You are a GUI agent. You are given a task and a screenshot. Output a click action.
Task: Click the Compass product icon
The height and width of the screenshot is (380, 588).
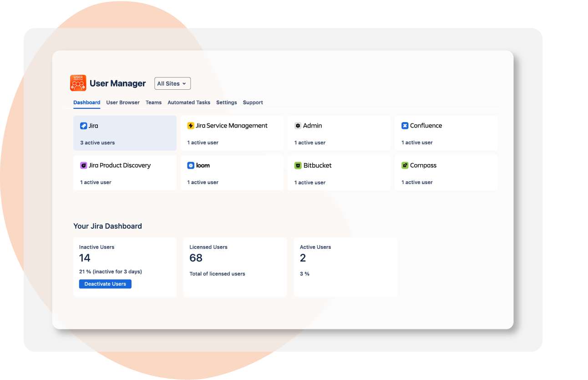coord(405,165)
